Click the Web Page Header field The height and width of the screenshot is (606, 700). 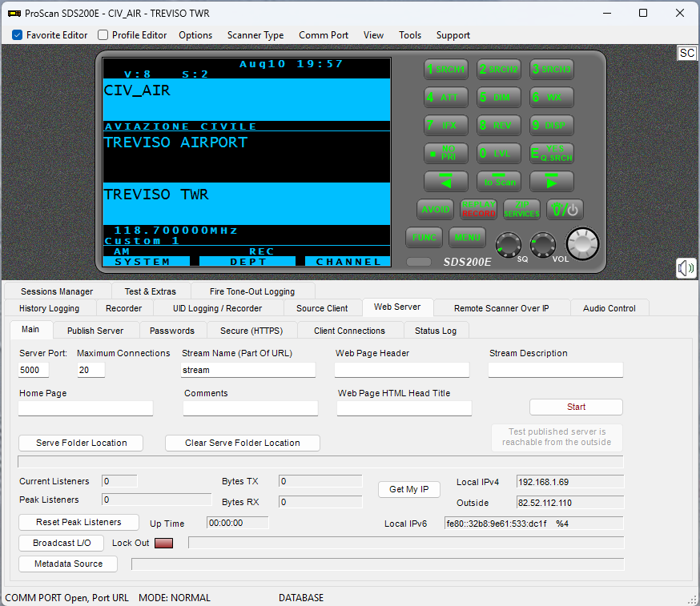click(x=402, y=370)
